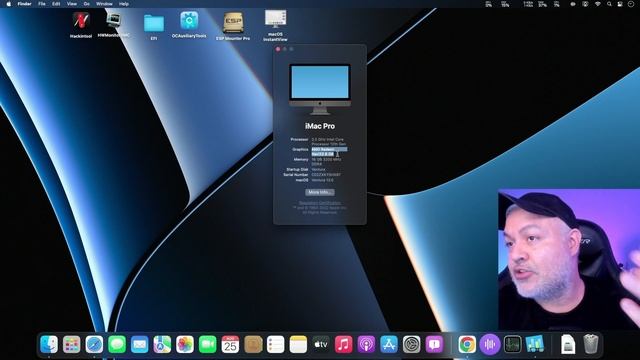The image size is (640, 360).
Task: Open the Apple menu
Action: (9, 4)
